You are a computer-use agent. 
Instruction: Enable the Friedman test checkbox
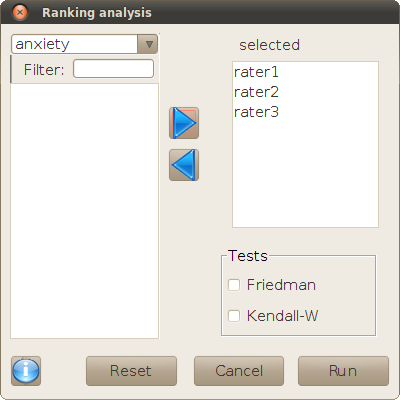tap(234, 285)
